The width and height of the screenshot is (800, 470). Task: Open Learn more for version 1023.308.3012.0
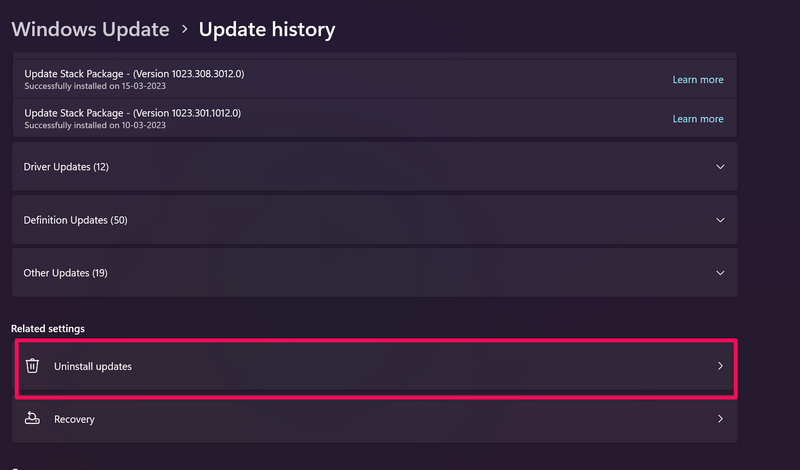(697, 79)
